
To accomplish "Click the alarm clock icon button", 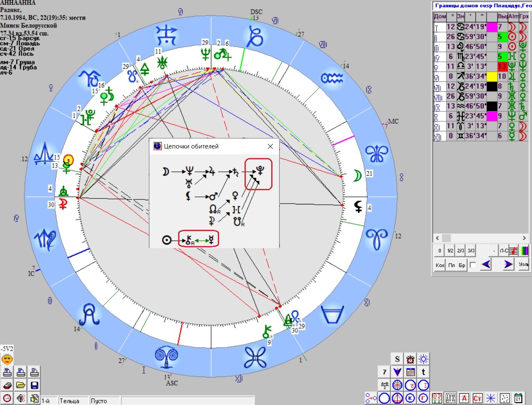I will coord(411,359).
